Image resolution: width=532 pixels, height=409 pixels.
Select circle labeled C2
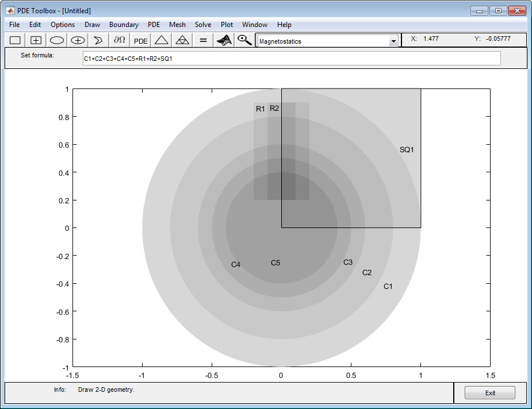pyautogui.click(x=367, y=272)
